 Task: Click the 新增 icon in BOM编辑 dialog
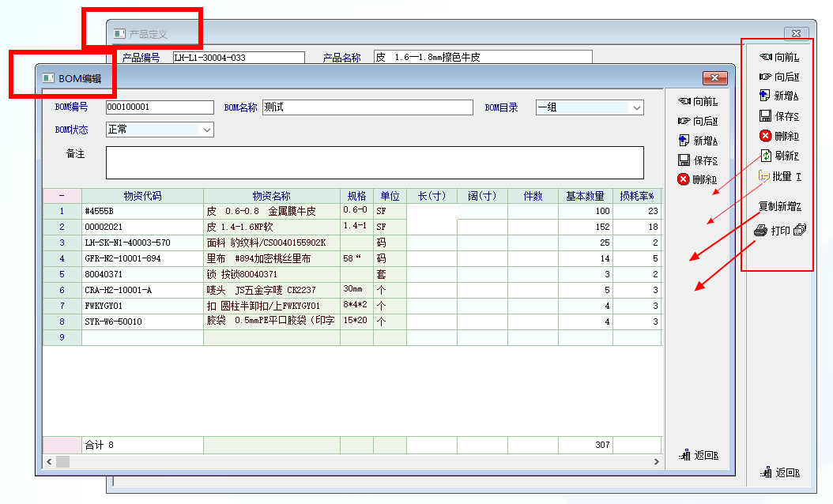point(684,141)
